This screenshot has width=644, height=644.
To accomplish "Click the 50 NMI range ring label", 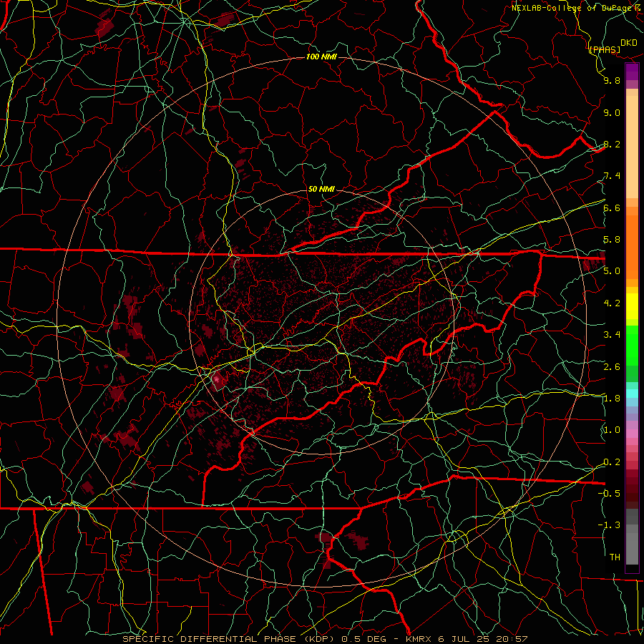I will (x=321, y=190).
